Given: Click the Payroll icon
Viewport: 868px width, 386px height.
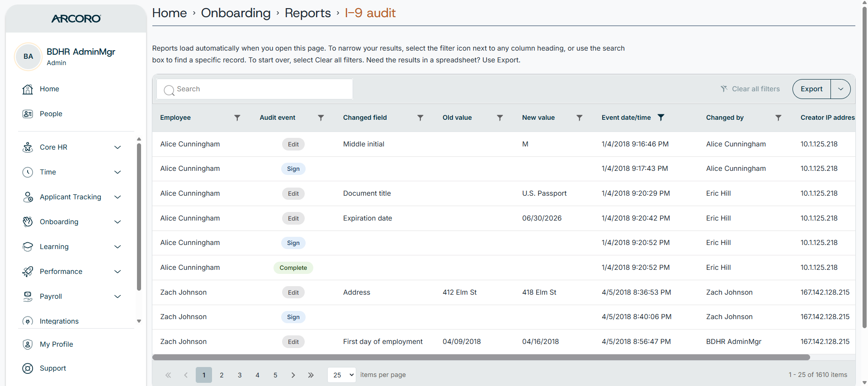Looking at the screenshot, I should pyautogui.click(x=28, y=297).
